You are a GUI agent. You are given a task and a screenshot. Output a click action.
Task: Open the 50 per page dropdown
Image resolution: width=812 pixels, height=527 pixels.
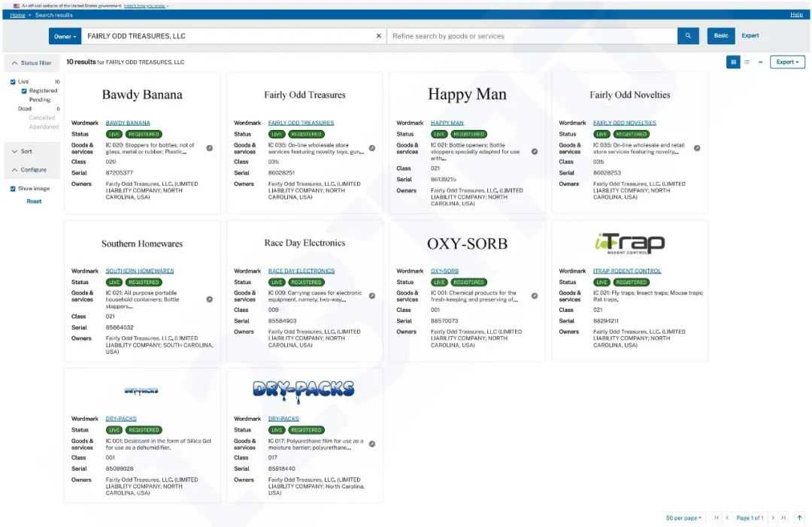tap(683, 518)
